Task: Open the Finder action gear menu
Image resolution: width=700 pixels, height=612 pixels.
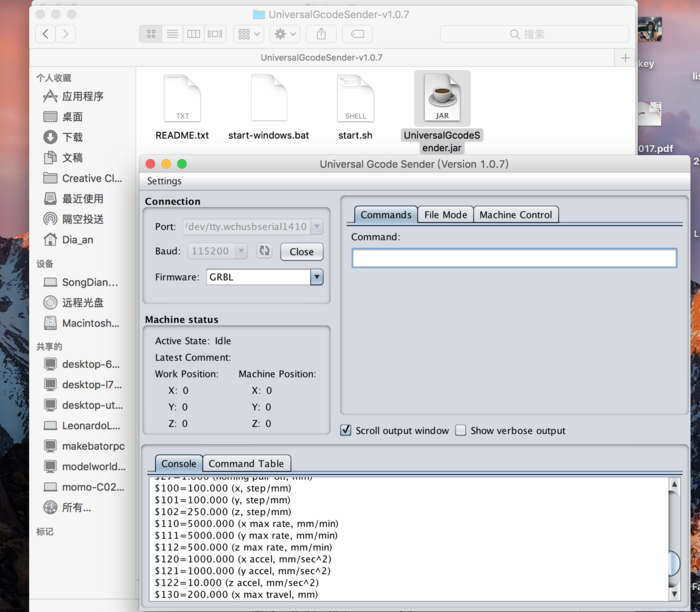Action: [x=285, y=34]
